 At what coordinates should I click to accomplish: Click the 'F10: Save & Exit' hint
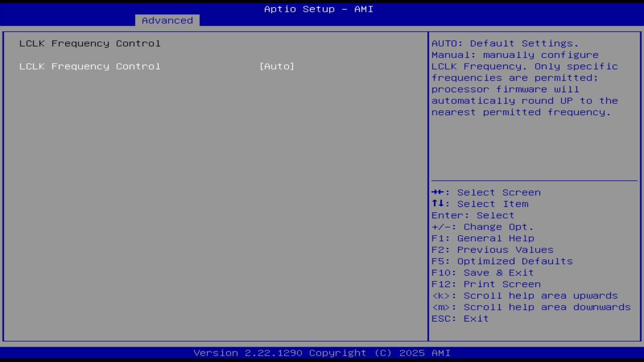point(482,273)
